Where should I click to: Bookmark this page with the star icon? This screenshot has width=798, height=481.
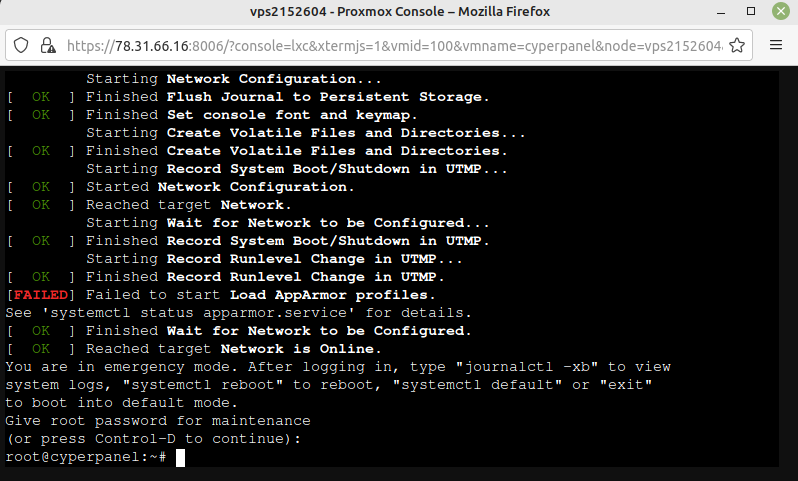coord(739,45)
